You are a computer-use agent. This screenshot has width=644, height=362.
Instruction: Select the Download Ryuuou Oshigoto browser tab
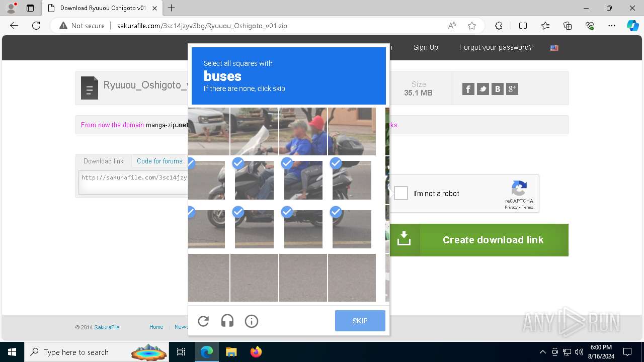tap(102, 8)
